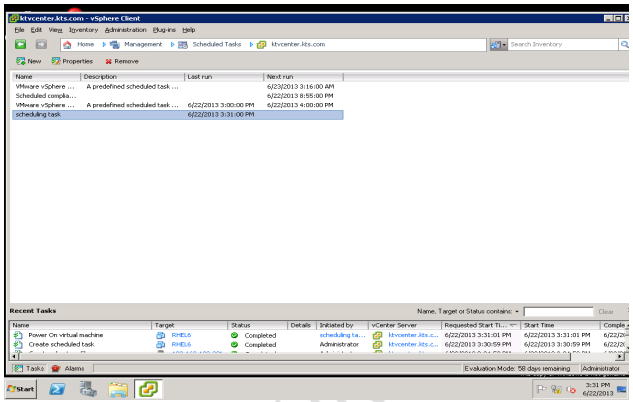Viewport: 633px width, 402px height.
Task: Click the magnifier search icon
Action: pos(624,44)
